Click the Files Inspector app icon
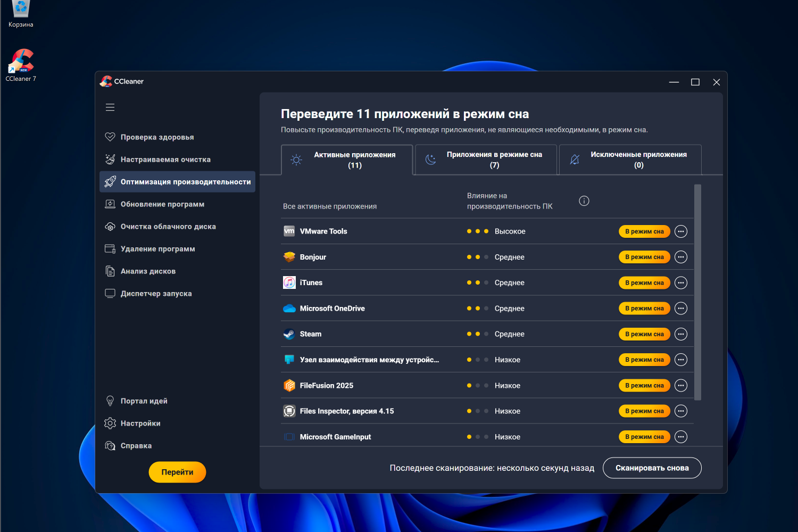This screenshot has height=532, width=798. [289, 411]
